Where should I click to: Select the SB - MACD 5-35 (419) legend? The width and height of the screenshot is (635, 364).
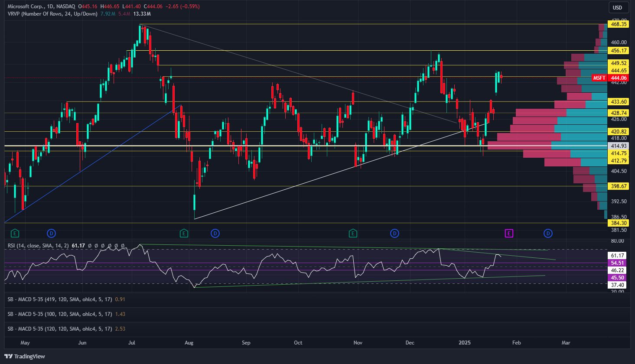pos(60,299)
